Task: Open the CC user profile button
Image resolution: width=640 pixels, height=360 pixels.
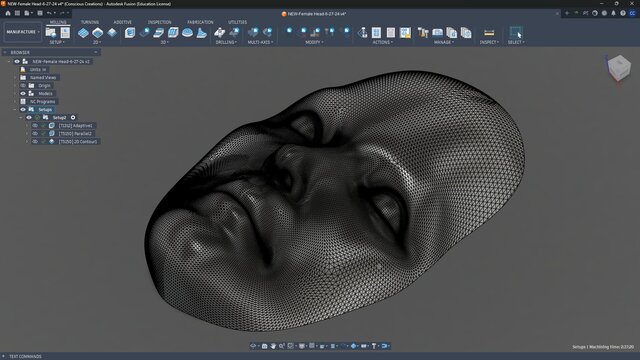Action: pos(632,13)
